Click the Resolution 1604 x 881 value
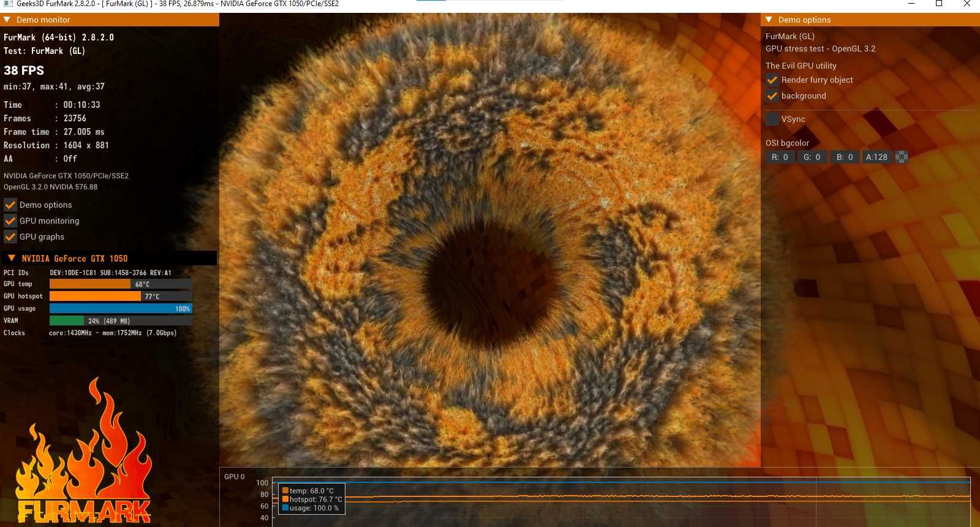This screenshot has width=980, height=527. click(x=86, y=145)
